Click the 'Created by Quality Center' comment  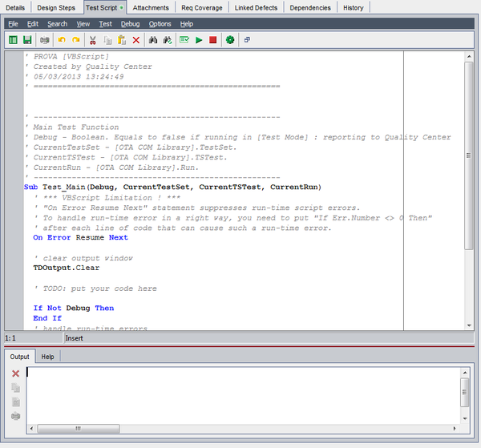pos(89,67)
